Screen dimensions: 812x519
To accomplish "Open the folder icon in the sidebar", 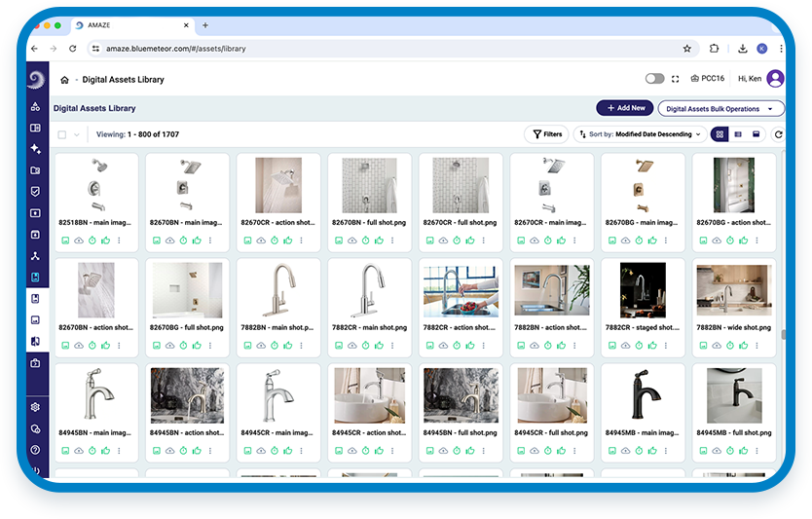I will click(35, 170).
